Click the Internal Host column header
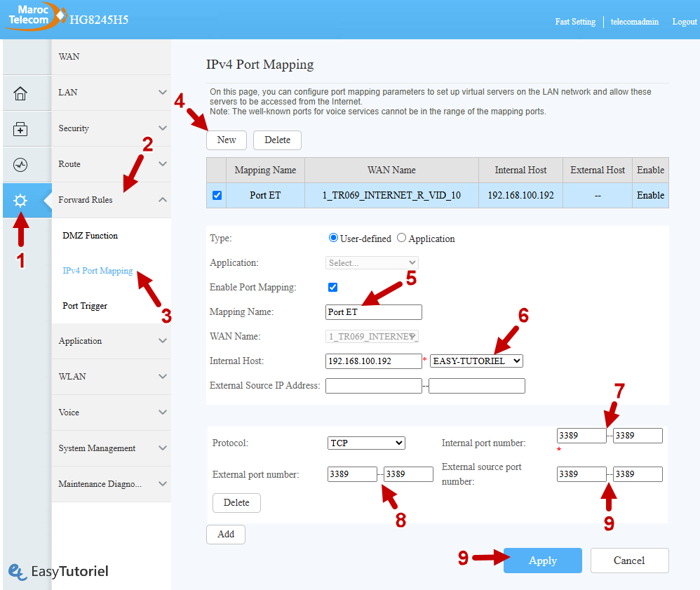Viewport: 700px width, 590px height. 520,170
